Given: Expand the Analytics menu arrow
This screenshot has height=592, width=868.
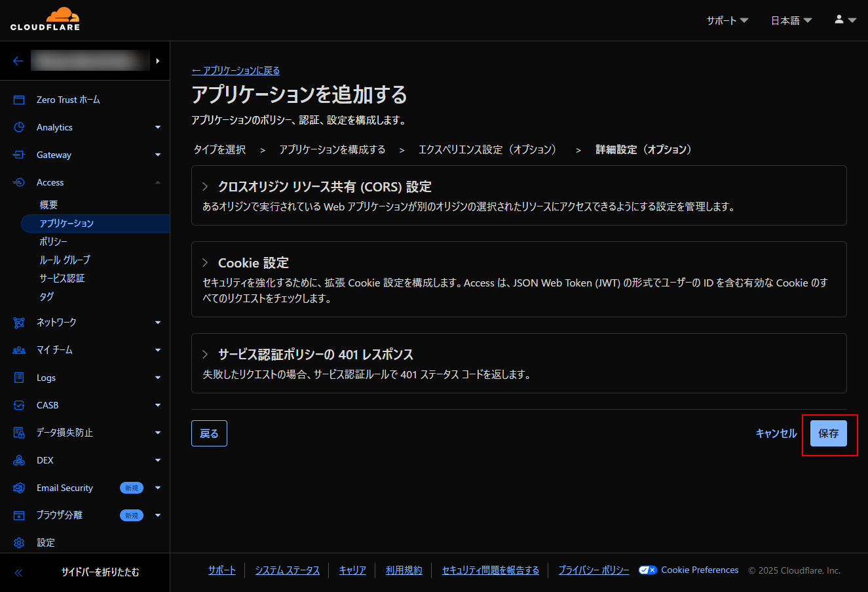Looking at the screenshot, I should 158,127.
